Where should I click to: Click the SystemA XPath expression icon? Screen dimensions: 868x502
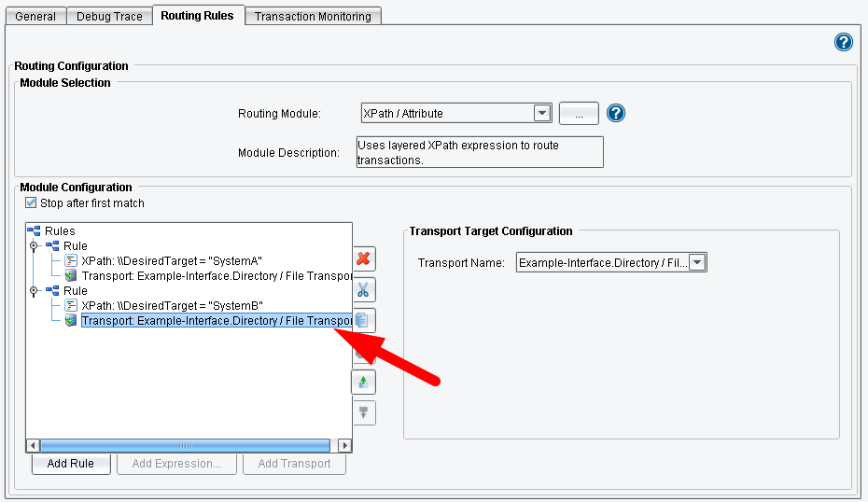click(x=70, y=261)
